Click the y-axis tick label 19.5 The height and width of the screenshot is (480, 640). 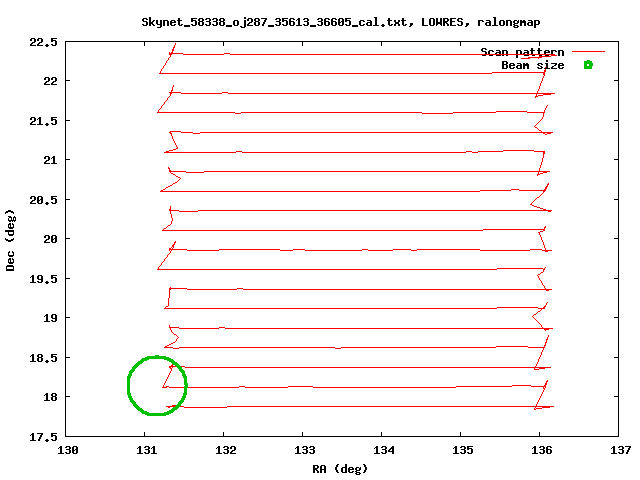pyautogui.click(x=43, y=279)
